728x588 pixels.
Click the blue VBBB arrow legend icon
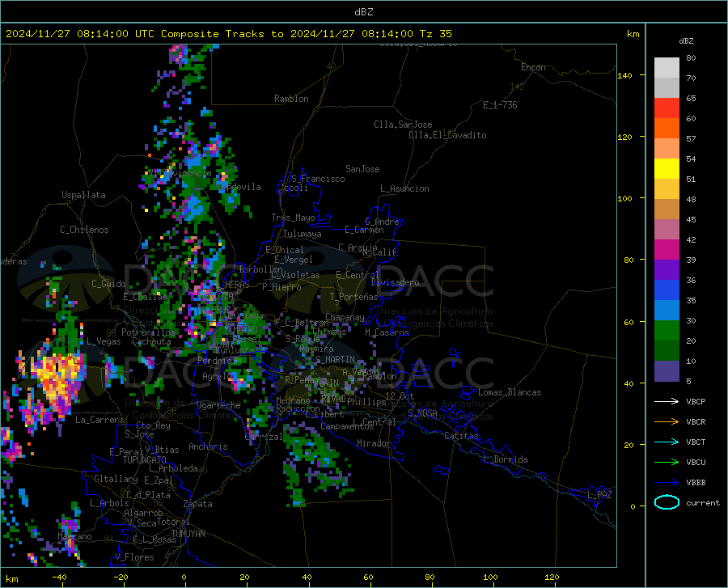(667, 482)
